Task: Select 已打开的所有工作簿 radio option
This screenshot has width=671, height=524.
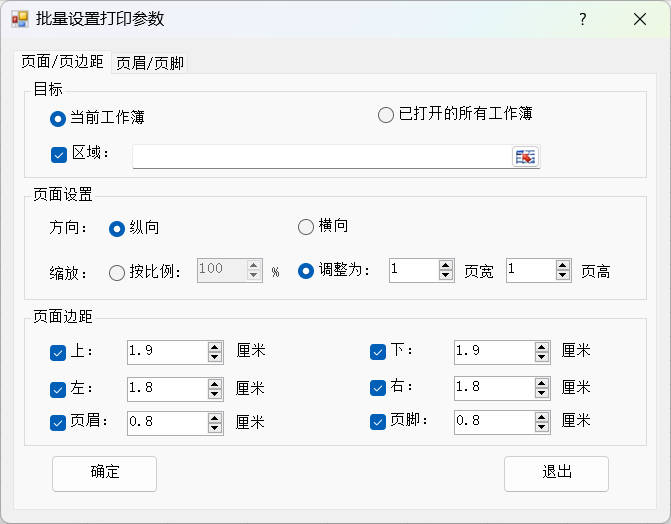Action: tap(386, 115)
